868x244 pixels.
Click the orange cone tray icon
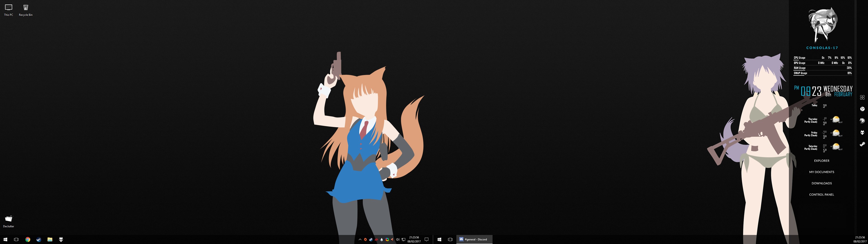pos(392,240)
